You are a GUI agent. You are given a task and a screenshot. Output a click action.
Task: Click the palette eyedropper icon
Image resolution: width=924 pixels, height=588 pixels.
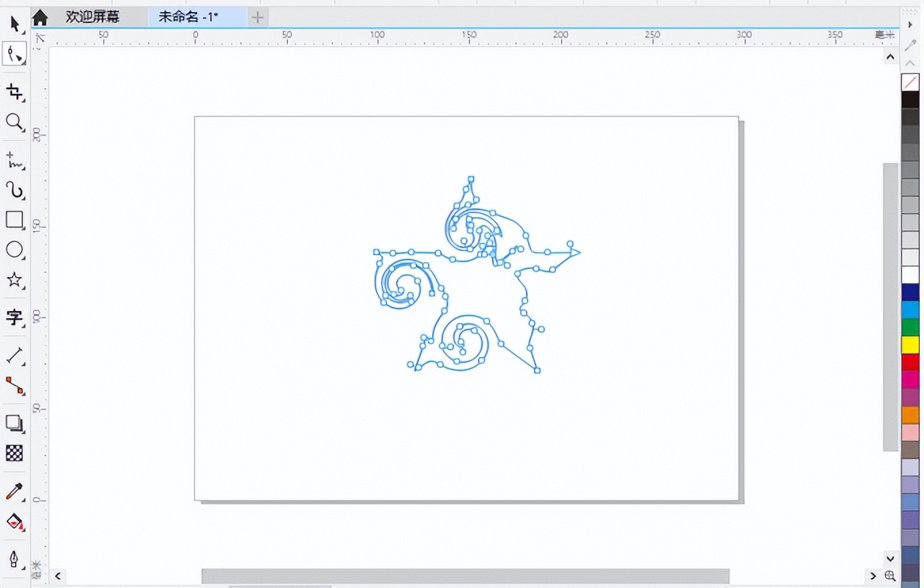(x=910, y=45)
